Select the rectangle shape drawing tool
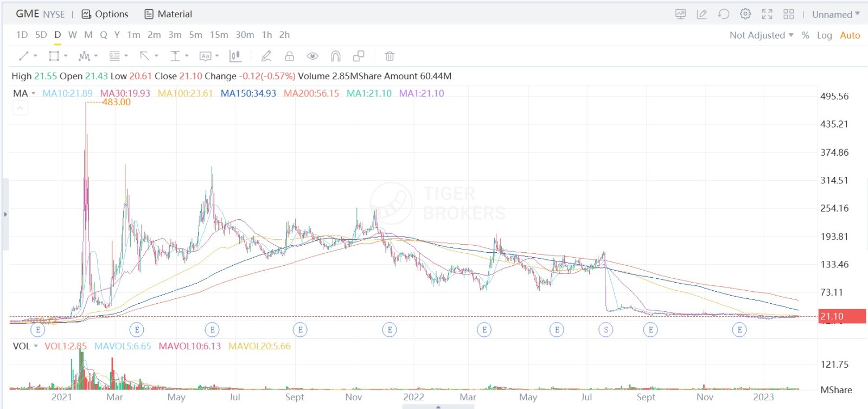The height and width of the screenshot is (409, 868). (x=54, y=56)
